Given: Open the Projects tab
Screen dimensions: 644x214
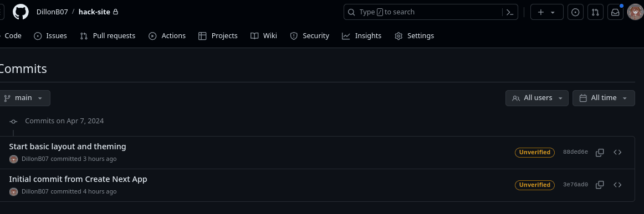Looking at the screenshot, I should coord(218,35).
